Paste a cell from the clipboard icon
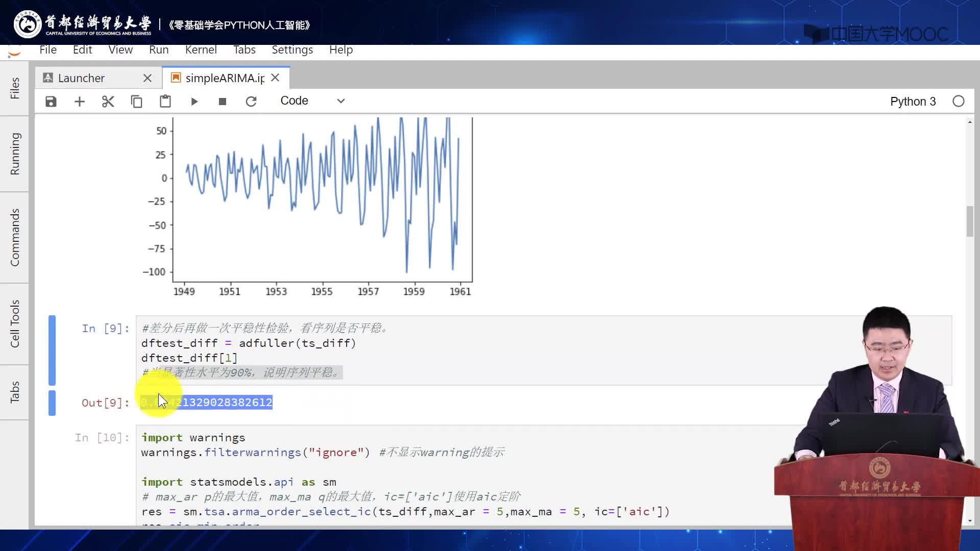 coord(165,102)
